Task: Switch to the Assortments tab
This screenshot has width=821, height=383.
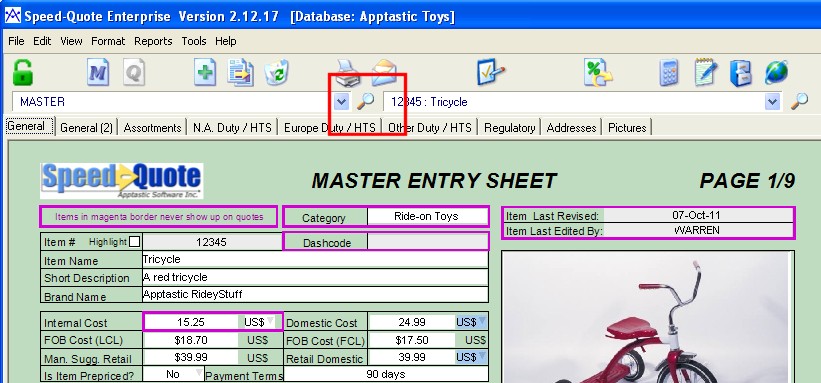Action: point(152,127)
